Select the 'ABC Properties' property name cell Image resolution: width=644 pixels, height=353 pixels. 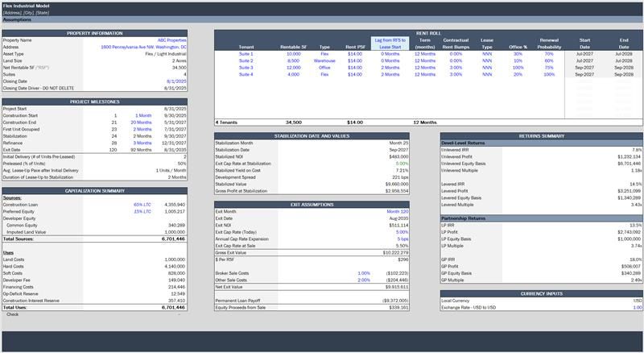[x=171, y=40]
